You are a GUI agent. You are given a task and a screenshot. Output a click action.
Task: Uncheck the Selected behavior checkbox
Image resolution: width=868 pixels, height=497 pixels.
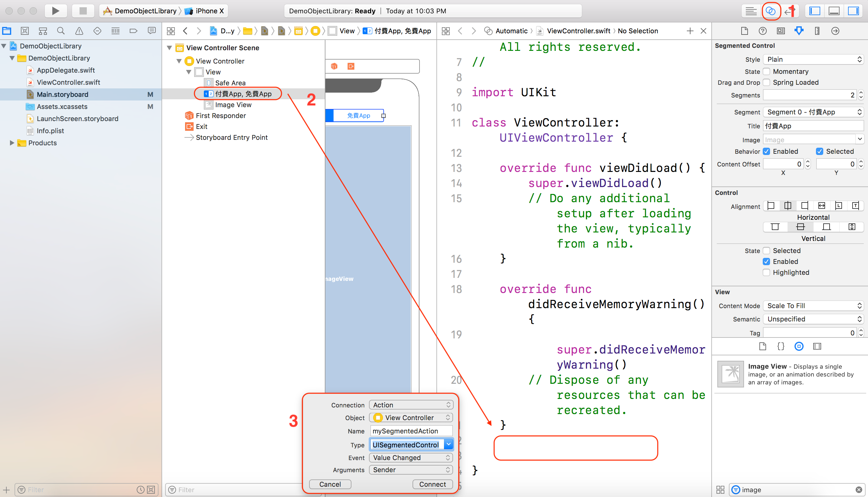pos(819,151)
